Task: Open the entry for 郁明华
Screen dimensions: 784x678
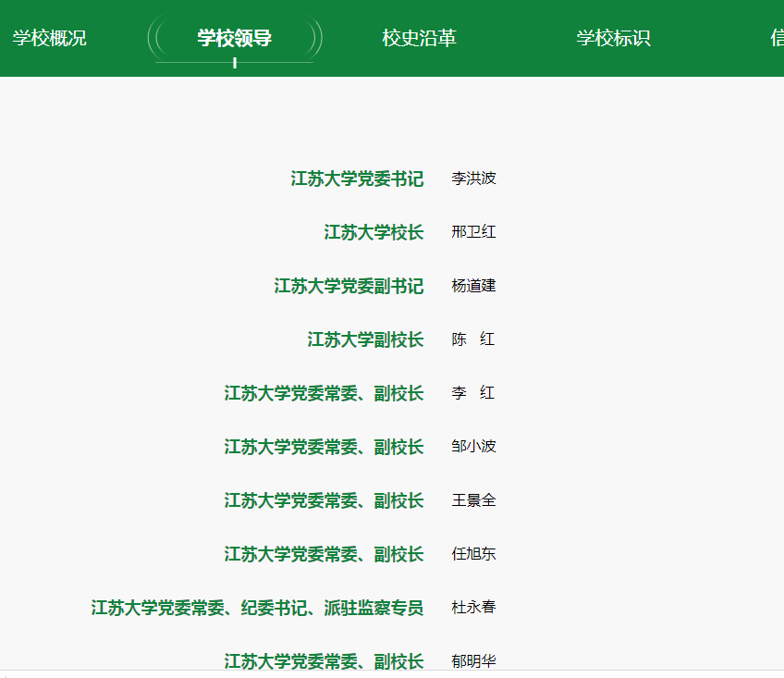Action: pos(473,660)
